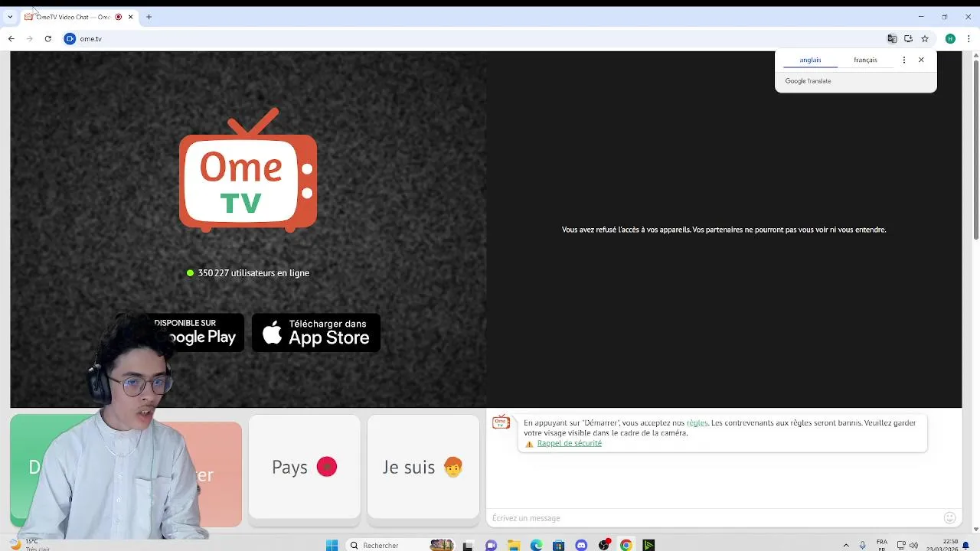Open the Rappel de sécurité link
This screenshot has height=551, width=980.
click(x=569, y=443)
